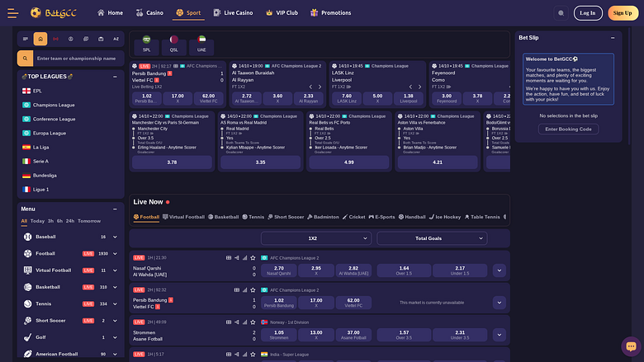The height and width of the screenshot is (362, 644).
Task: Switch to the Basketball tab in Live Now
Action: 224,217
